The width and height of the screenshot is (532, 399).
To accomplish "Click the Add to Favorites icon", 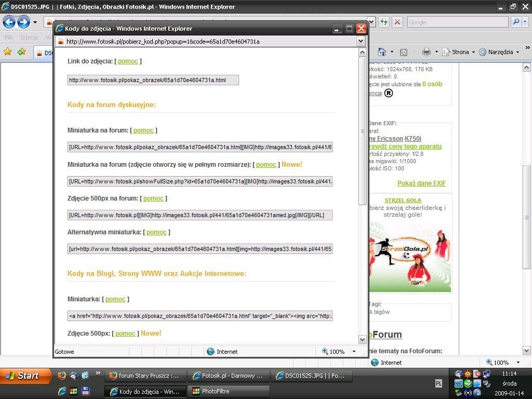I will tap(22, 51).
